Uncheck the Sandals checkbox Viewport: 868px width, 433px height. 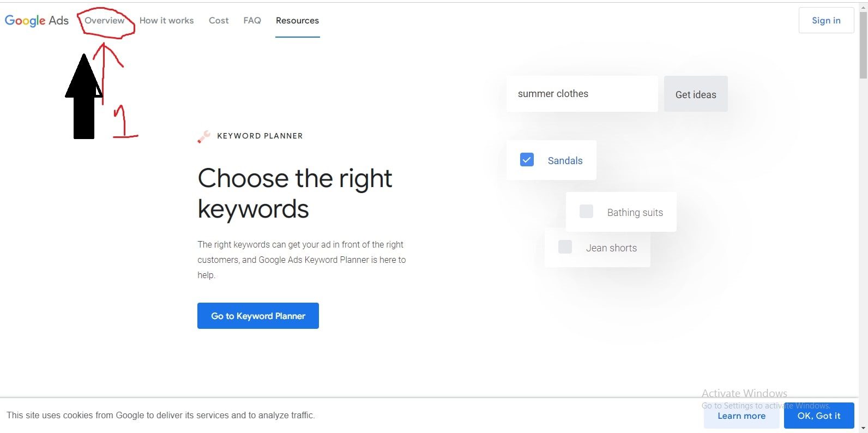coord(527,160)
